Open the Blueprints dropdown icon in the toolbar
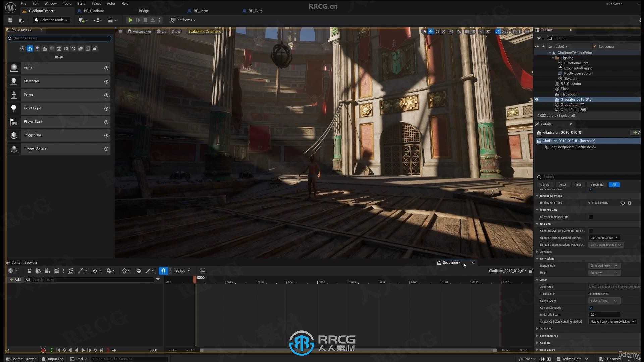Screen dimensions: 644x362 click(98, 20)
